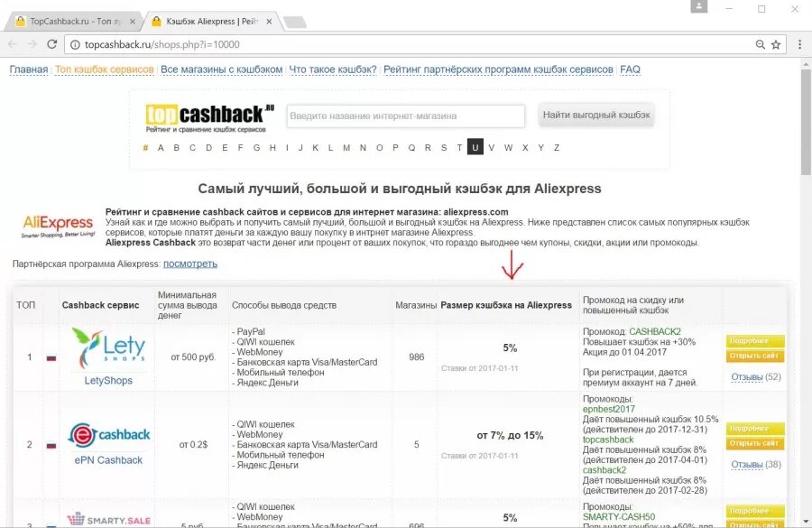Click the scrollbar up arrow
Screen dimensions: 812x528
click(x=806, y=63)
